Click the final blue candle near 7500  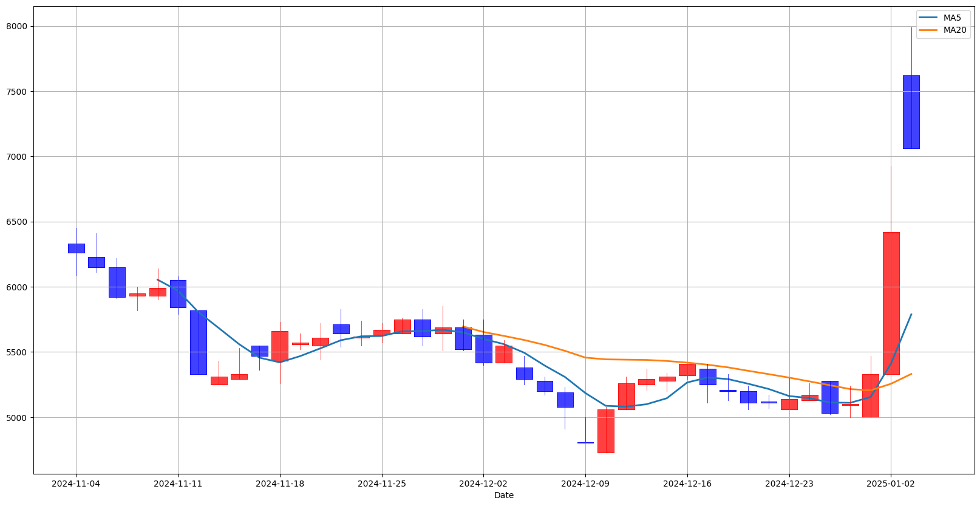click(x=911, y=112)
